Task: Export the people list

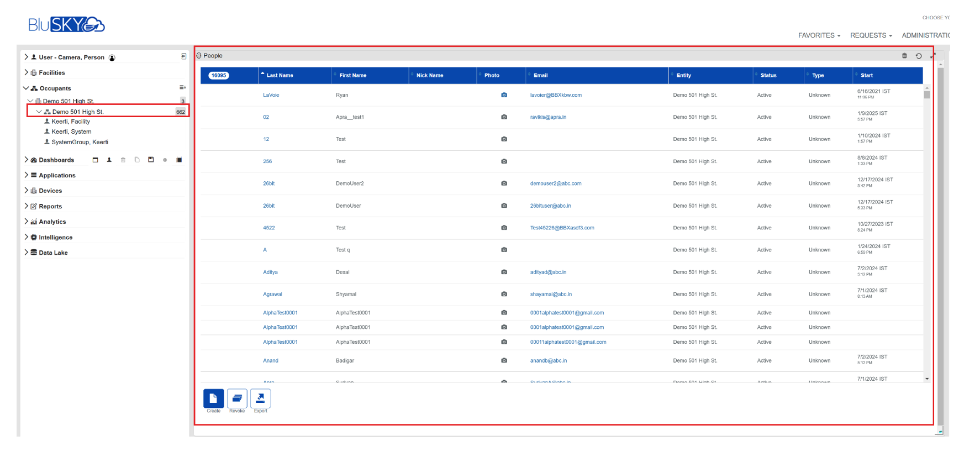Action: 260,398
